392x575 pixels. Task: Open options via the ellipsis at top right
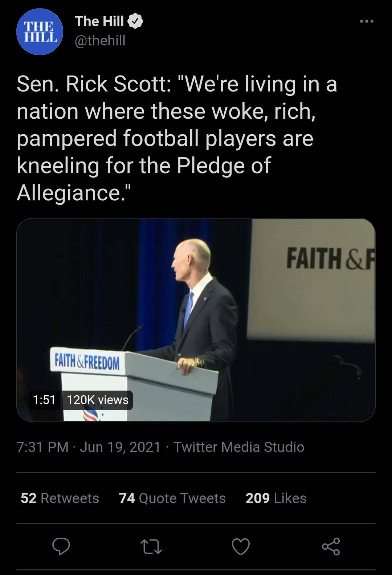(x=367, y=21)
